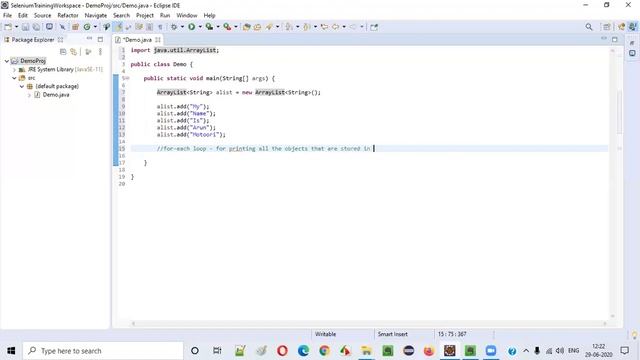Open the Run menu

coord(165,16)
